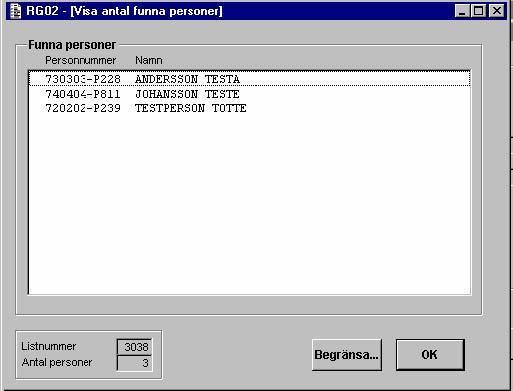The image size is (513, 391).
Task: Click the Namn column header
Action: point(149,60)
